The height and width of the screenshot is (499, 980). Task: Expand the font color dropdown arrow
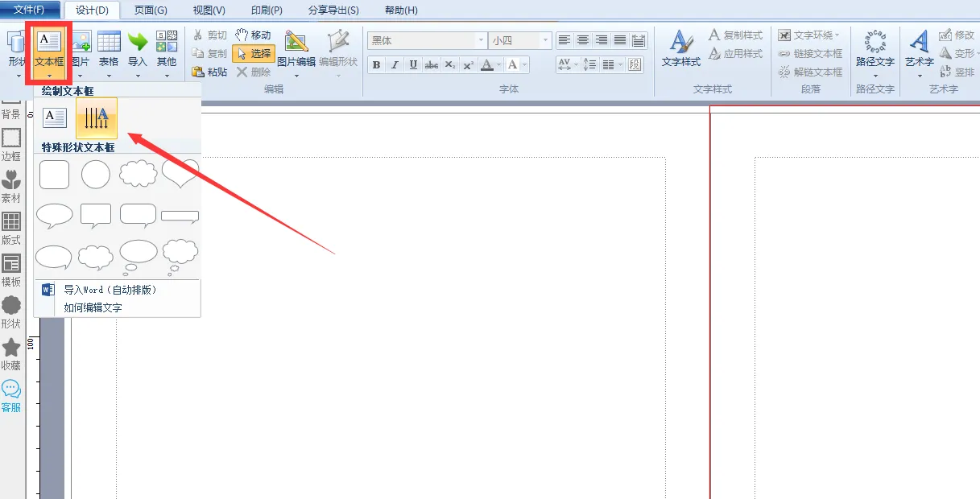click(x=498, y=65)
